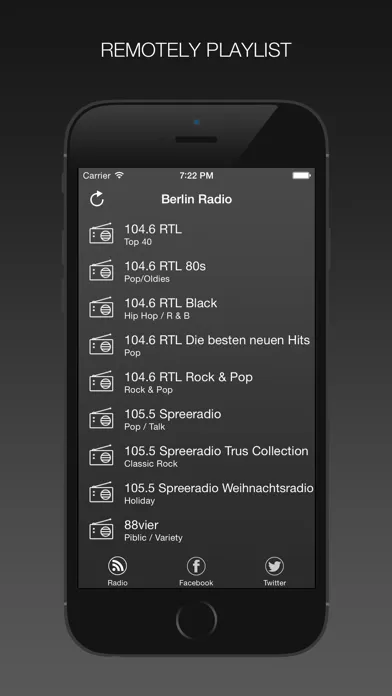Select station 104.6 RTL
392x696 pixels.
(x=153, y=229)
